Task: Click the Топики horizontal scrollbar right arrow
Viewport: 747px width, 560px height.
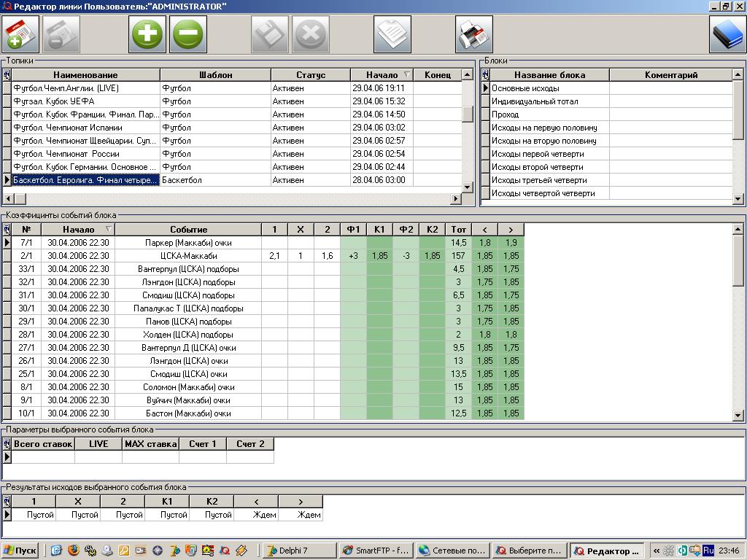Action: (456, 198)
